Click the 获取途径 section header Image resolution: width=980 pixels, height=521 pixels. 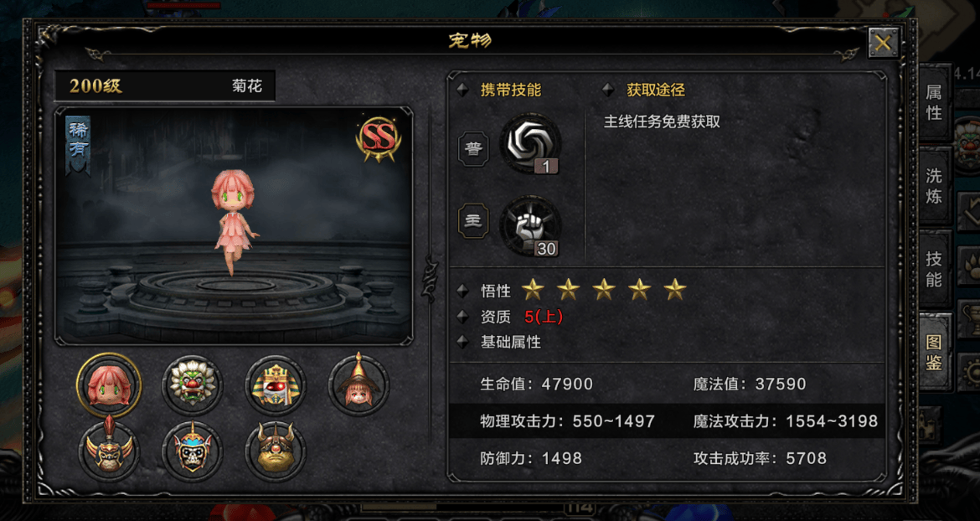[656, 90]
